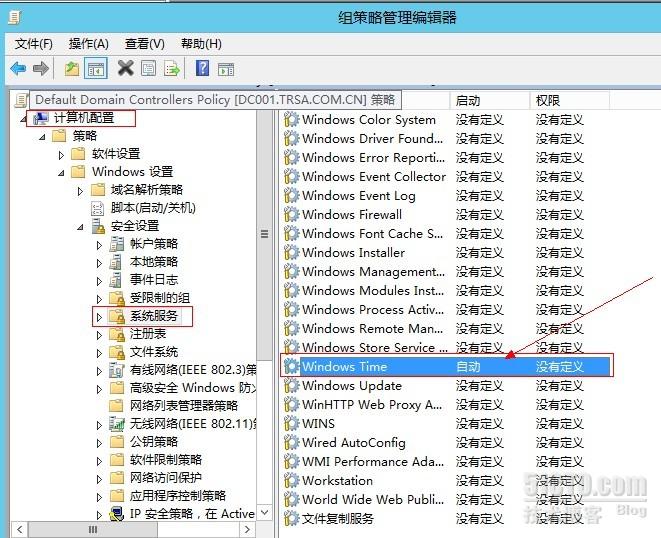Click the Workstation service gear icon
This screenshot has width=661, height=538.
291,480
